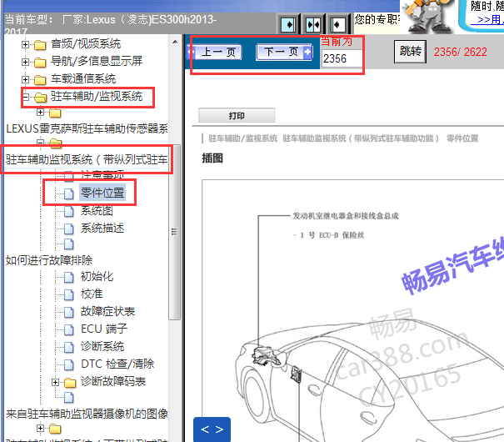This screenshot has height=442, width=504.
Task: Expand the 导航/多信息显示屏 folder
Action: point(25,62)
